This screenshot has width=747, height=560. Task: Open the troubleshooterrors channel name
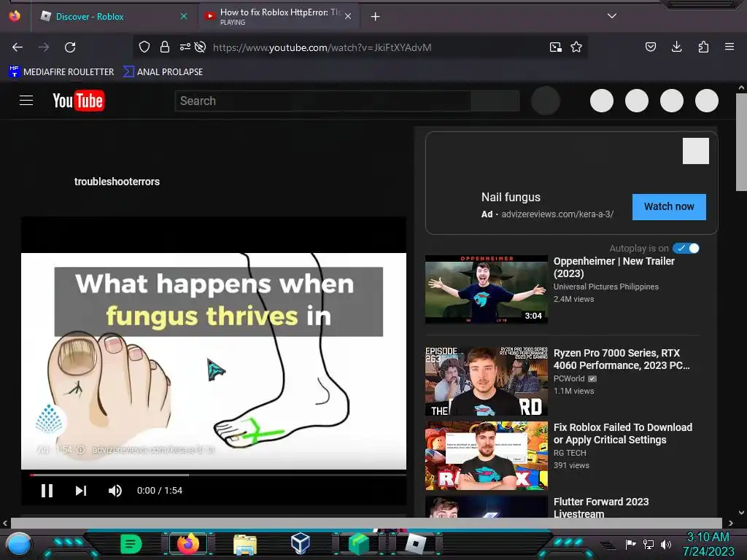click(x=117, y=182)
